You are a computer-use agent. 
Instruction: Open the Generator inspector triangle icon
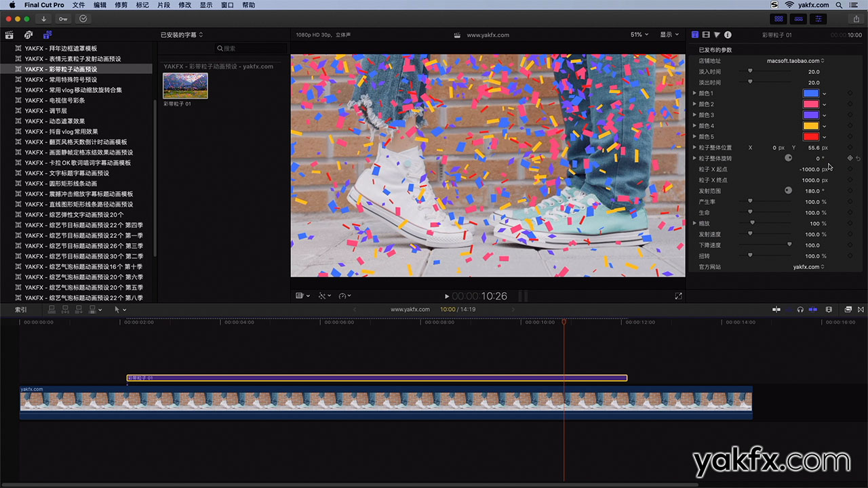click(717, 35)
